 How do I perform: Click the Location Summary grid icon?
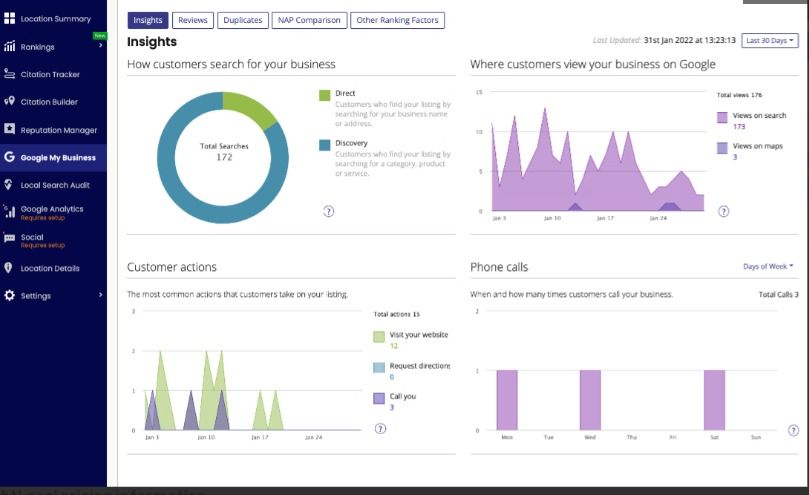click(x=9, y=19)
